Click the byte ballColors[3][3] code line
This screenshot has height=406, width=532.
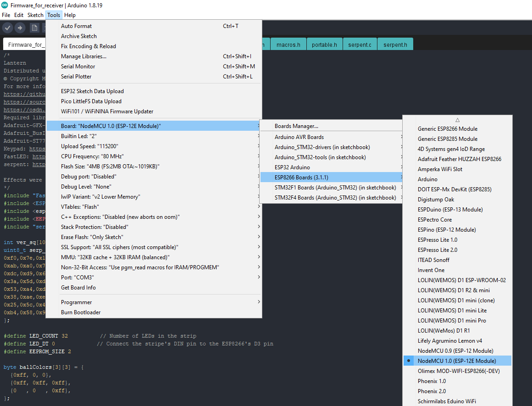[x=44, y=367]
